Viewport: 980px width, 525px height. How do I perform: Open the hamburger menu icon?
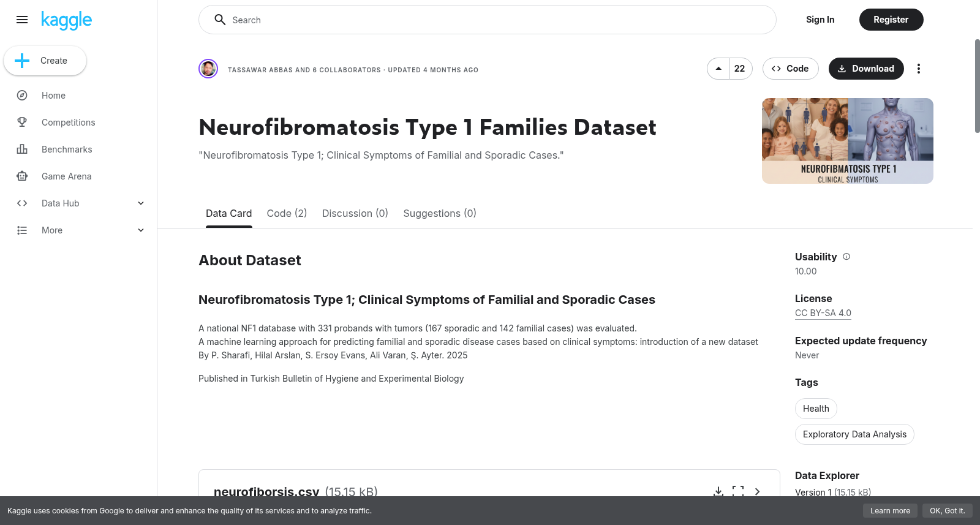click(22, 20)
